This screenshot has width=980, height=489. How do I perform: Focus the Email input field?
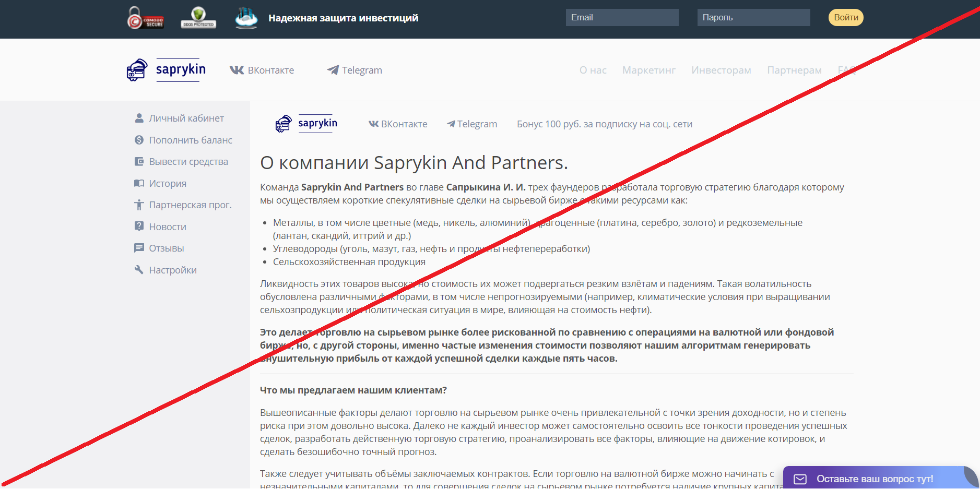622,17
